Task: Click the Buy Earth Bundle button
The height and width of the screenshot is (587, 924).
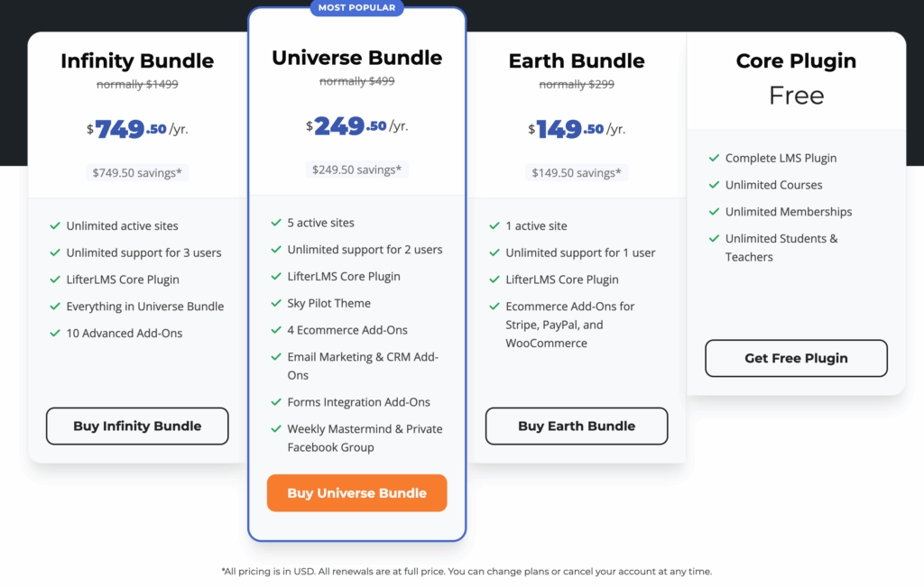Action: pyautogui.click(x=577, y=426)
